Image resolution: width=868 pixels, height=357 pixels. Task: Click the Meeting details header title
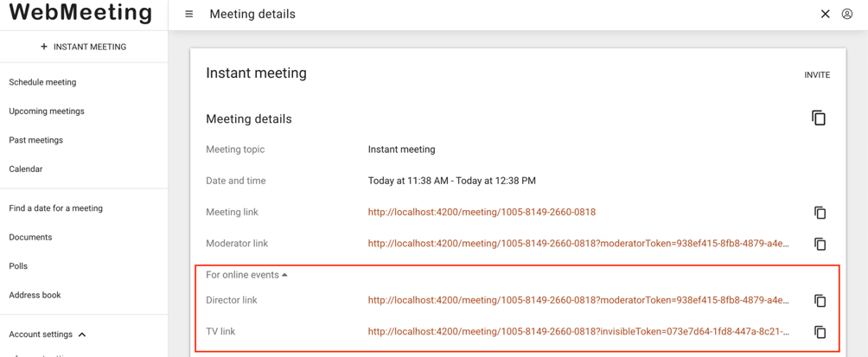[x=252, y=15]
